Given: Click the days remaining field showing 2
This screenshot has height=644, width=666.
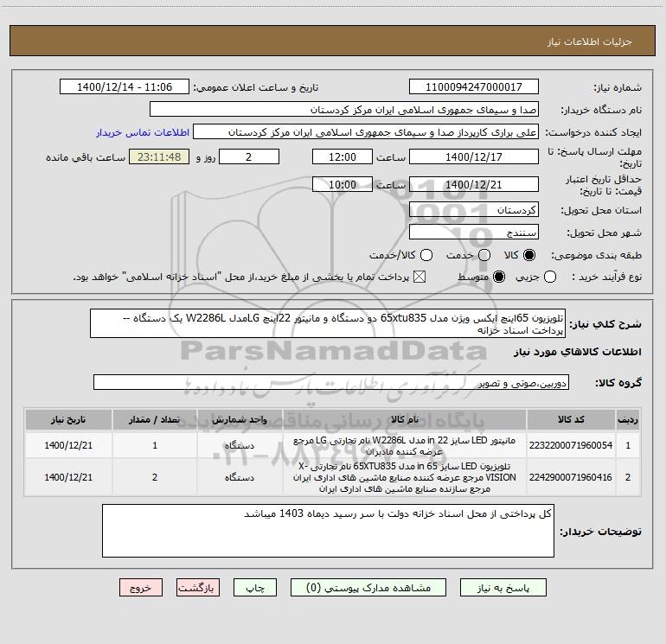Looking at the screenshot, I should (x=249, y=156).
